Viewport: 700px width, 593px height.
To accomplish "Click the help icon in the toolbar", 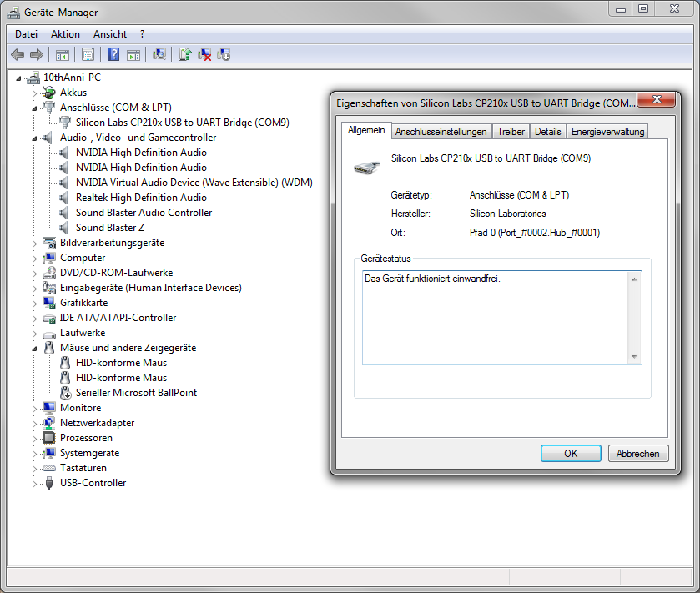I will click(x=113, y=55).
